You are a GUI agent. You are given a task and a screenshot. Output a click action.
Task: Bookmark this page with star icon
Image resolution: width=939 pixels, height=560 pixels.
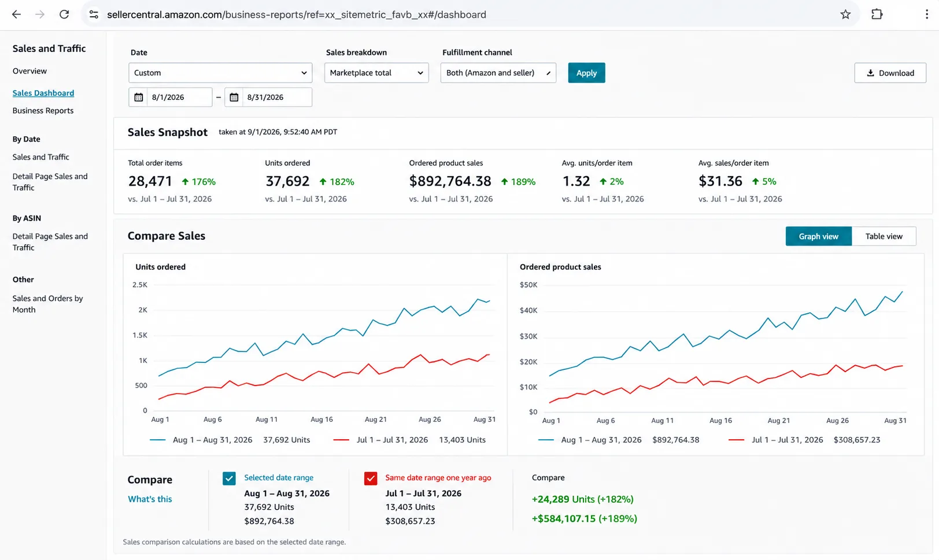[845, 14]
